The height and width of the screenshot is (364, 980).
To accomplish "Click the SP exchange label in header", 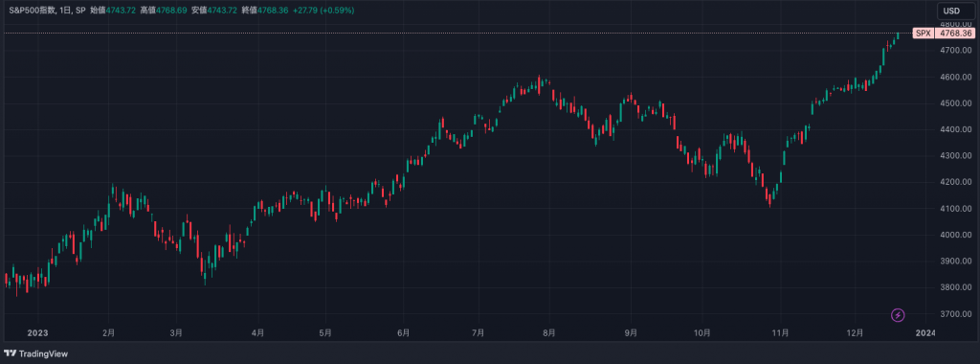I will pyautogui.click(x=80, y=11).
